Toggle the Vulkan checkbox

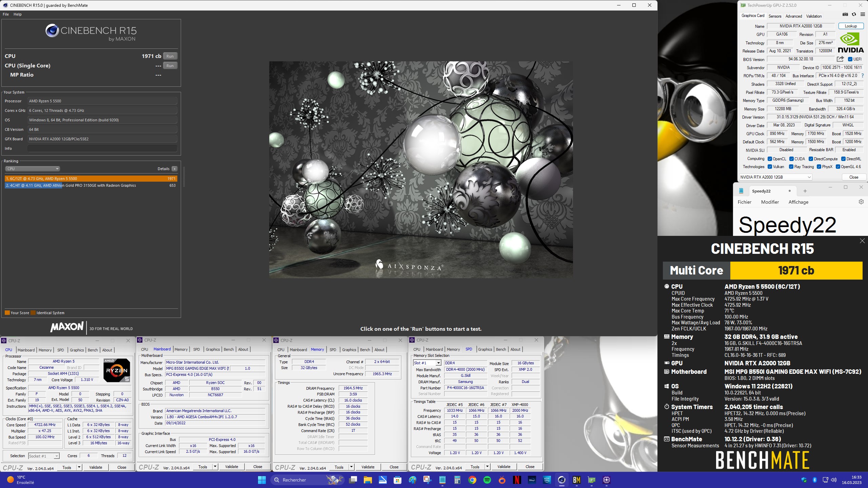pyautogui.click(x=770, y=167)
